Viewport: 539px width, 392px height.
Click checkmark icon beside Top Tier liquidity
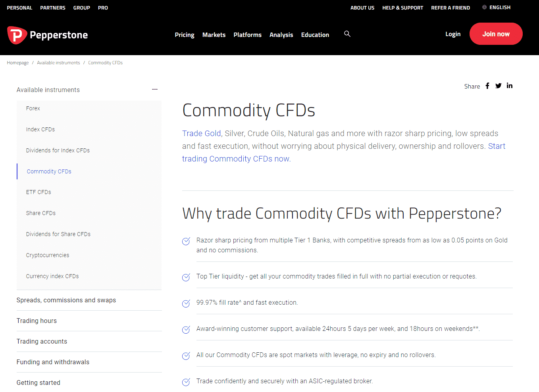(x=186, y=277)
